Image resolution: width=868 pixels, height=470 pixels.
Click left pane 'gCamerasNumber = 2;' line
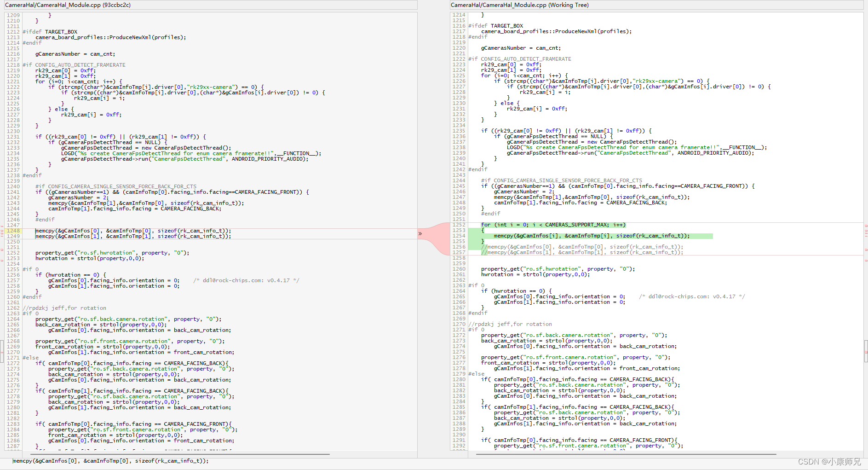pyautogui.click(x=79, y=197)
